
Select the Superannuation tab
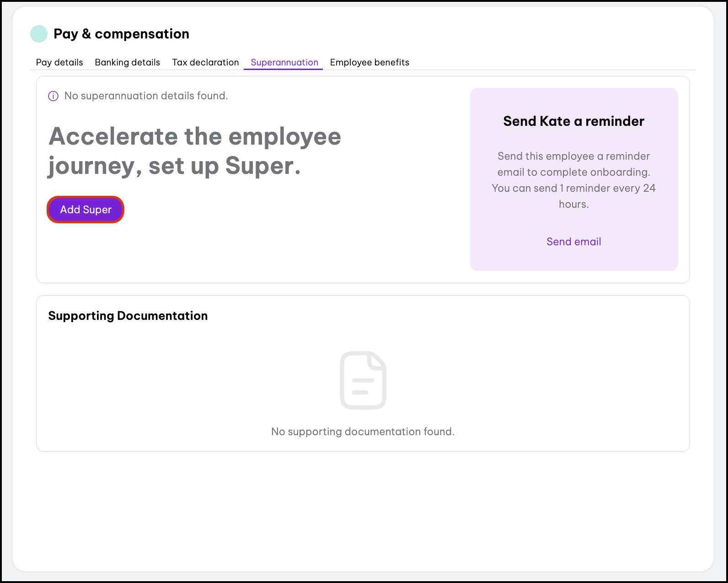point(284,62)
